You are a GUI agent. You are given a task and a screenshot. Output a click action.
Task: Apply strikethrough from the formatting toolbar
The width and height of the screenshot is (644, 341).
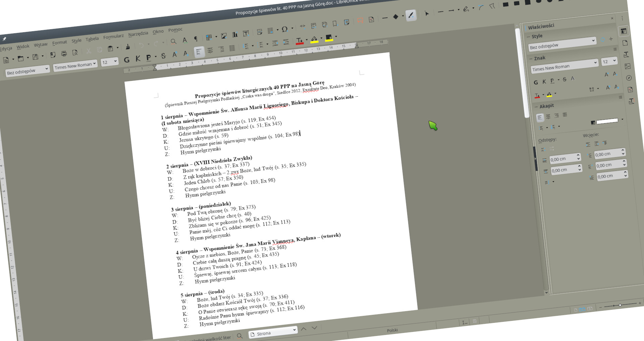pos(163,56)
